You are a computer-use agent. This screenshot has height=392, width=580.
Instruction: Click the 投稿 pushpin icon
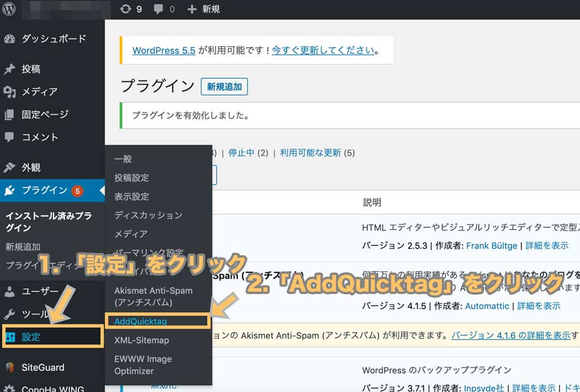pyautogui.click(x=10, y=69)
